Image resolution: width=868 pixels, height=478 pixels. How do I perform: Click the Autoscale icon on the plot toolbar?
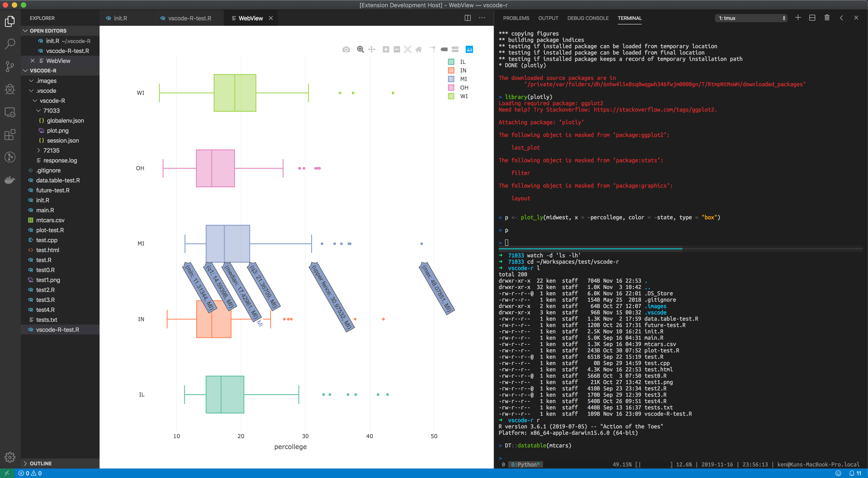click(x=408, y=49)
